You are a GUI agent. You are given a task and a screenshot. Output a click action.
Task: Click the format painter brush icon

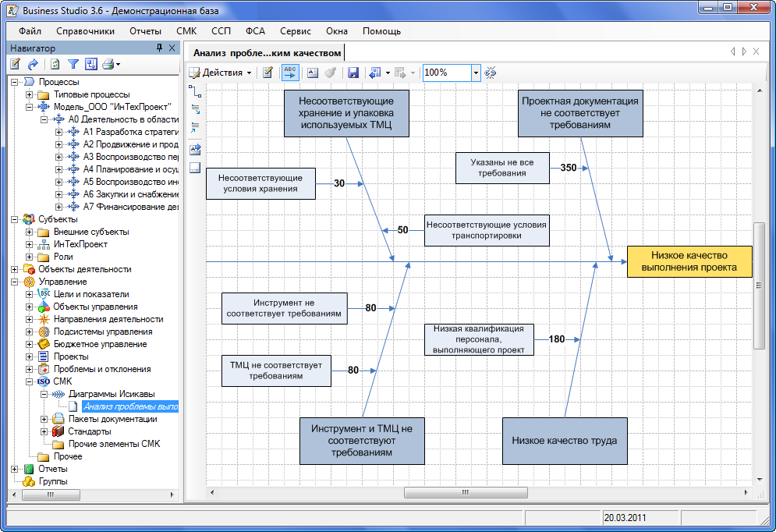pos(331,73)
